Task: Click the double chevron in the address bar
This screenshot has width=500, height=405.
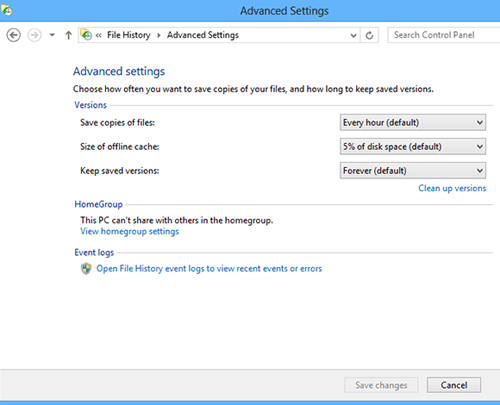Action: coord(99,35)
